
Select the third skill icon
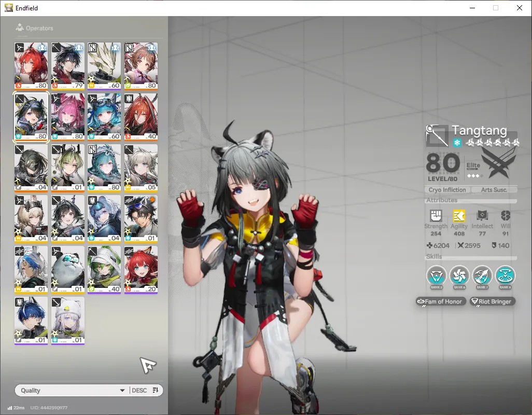[482, 275]
